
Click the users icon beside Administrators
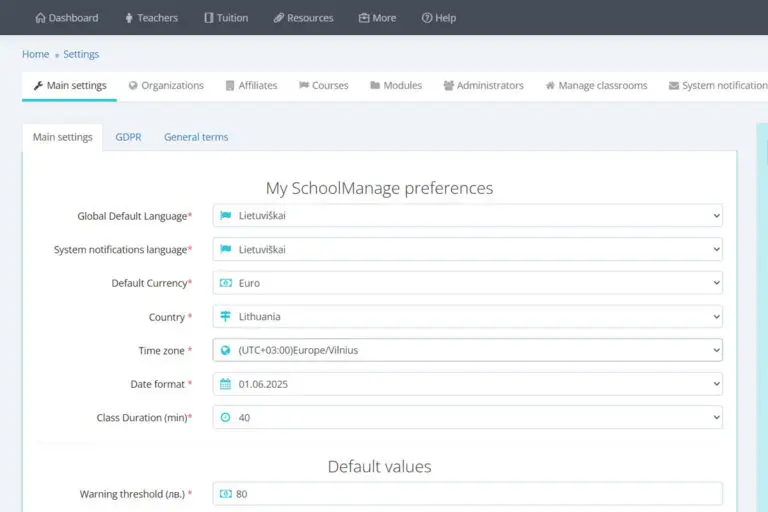pos(448,86)
